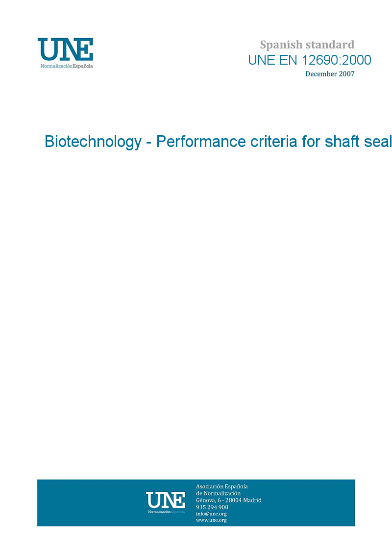Open the info@une.org email link
Screen dimensions: 392x554
211,514
